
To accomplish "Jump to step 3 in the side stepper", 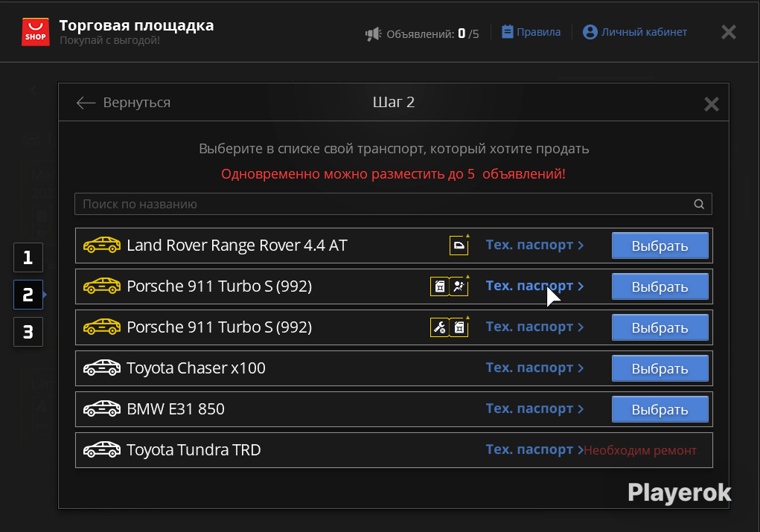I will pos(28,332).
